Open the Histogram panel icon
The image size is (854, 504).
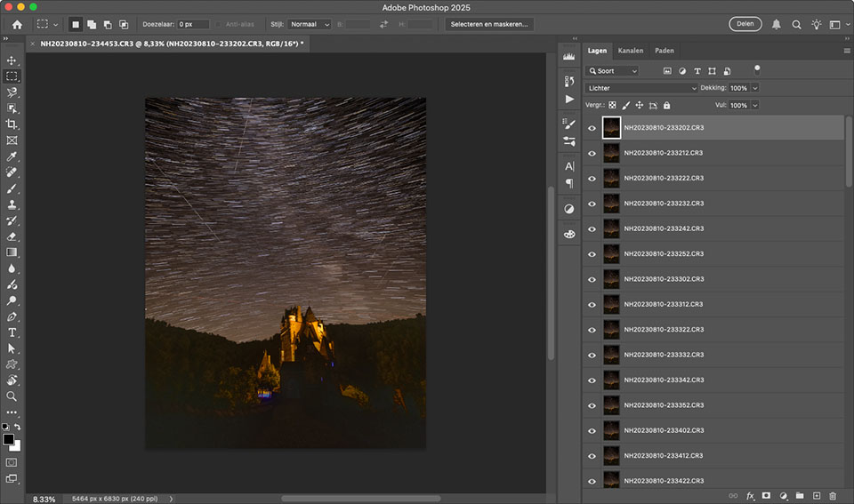coord(569,56)
